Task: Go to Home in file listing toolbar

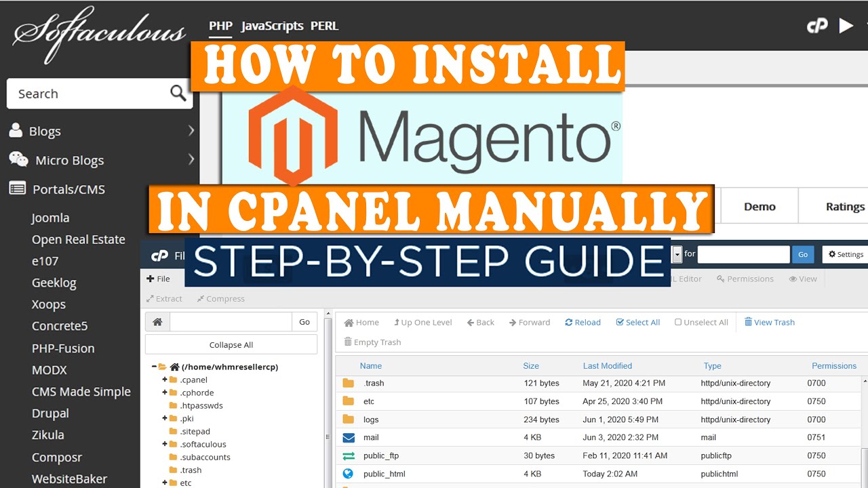Action: pos(361,322)
